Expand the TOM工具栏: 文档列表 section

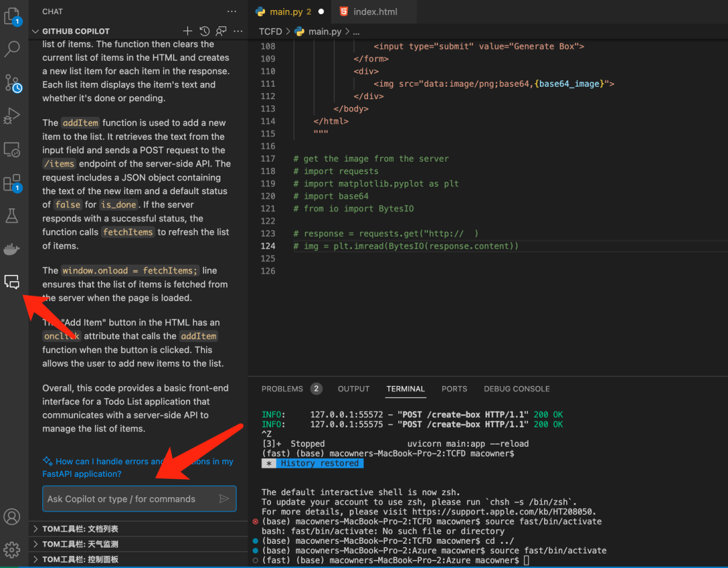pyautogui.click(x=138, y=529)
